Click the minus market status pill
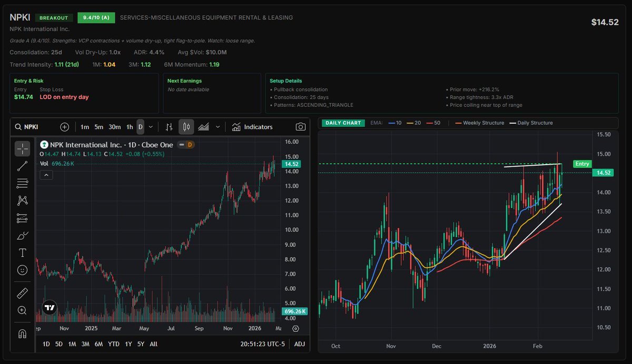Viewport: 632px width, 364px height. (182, 145)
